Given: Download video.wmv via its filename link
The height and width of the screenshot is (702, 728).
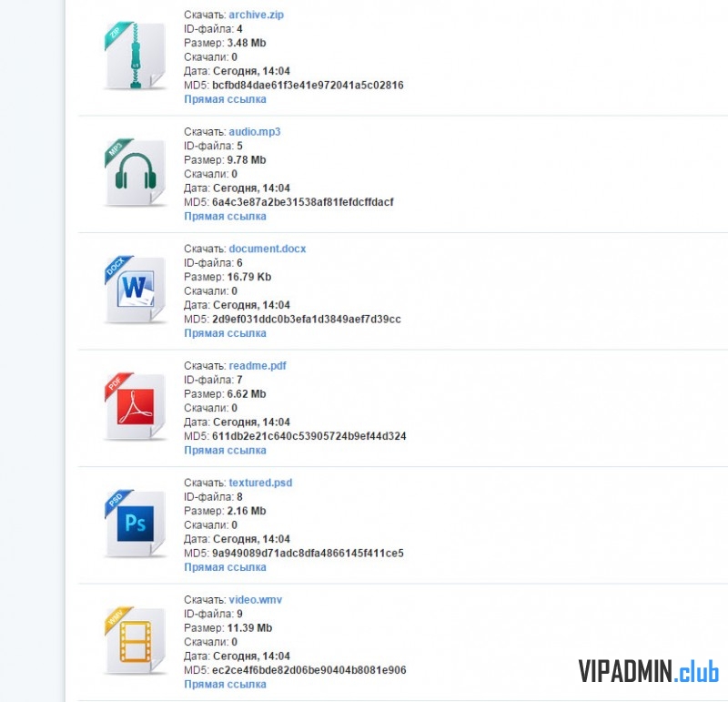Looking at the screenshot, I should (256, 600).
